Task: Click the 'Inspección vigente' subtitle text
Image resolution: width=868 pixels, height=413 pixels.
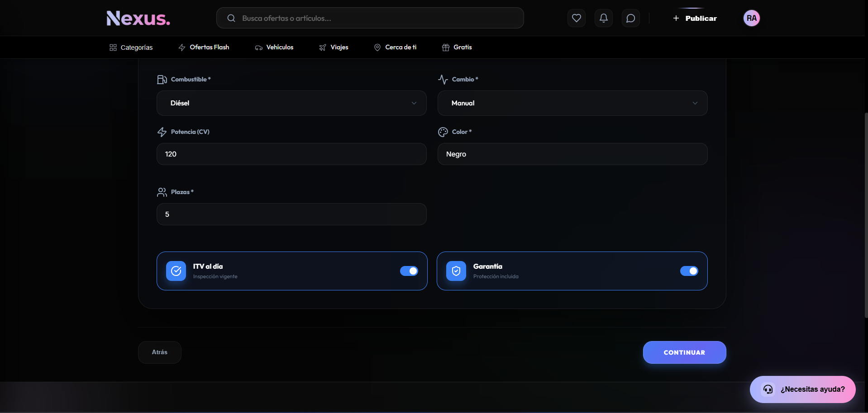Action: click(x=215, y=276)
